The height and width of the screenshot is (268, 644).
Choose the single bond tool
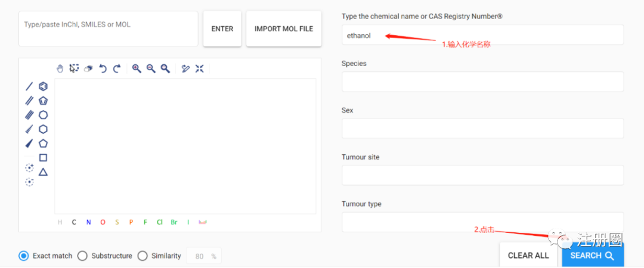pos(29,86)
